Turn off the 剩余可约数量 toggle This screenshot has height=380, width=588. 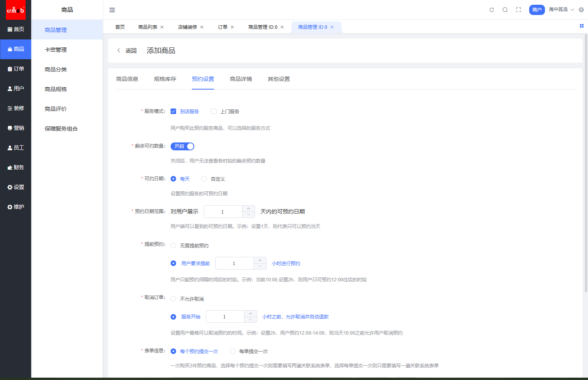182,146
